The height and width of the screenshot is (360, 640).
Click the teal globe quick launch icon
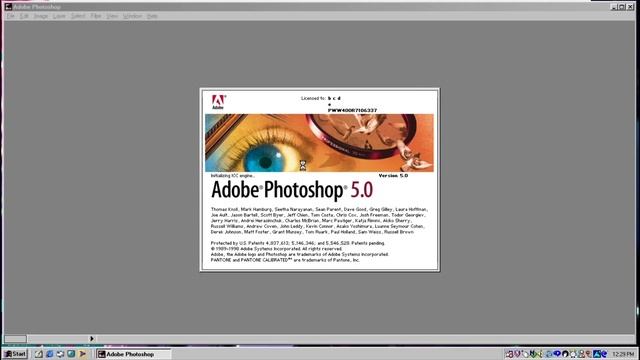pyautogui.click(x=71, y=354)
